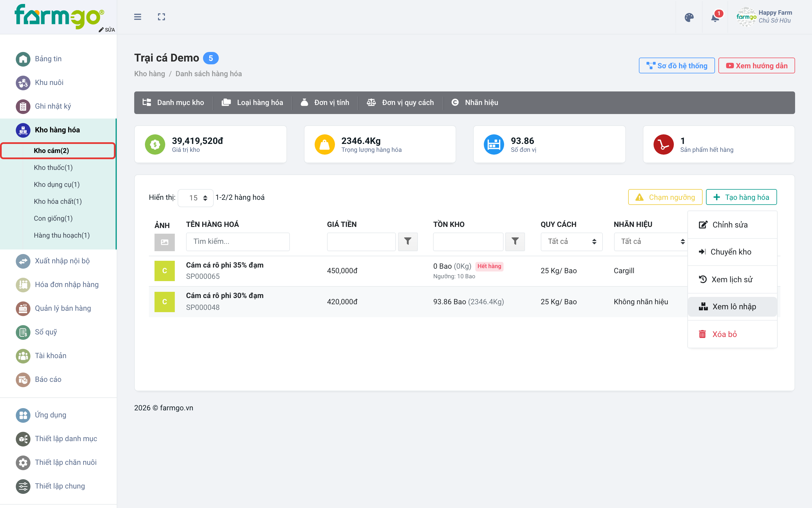812x508 pixels.
Task: Click the Sổ quỹ ledger icon
Action: tap(23, 332)
